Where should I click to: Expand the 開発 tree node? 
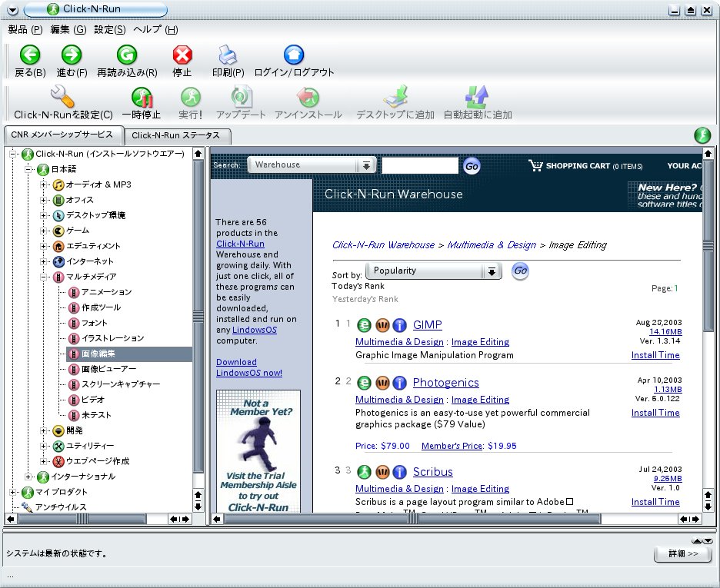point(43,430)
